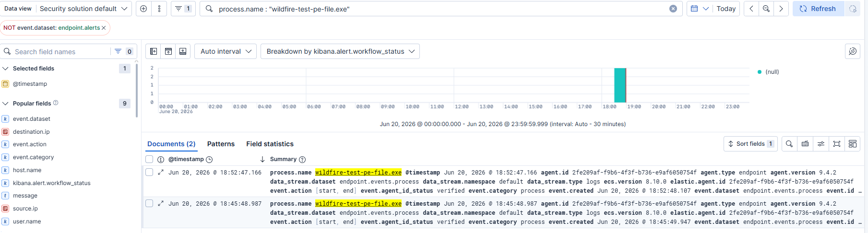868x233 pixels.
Task: Click the clock icon after @timestamp header
Action: [209, 159]
